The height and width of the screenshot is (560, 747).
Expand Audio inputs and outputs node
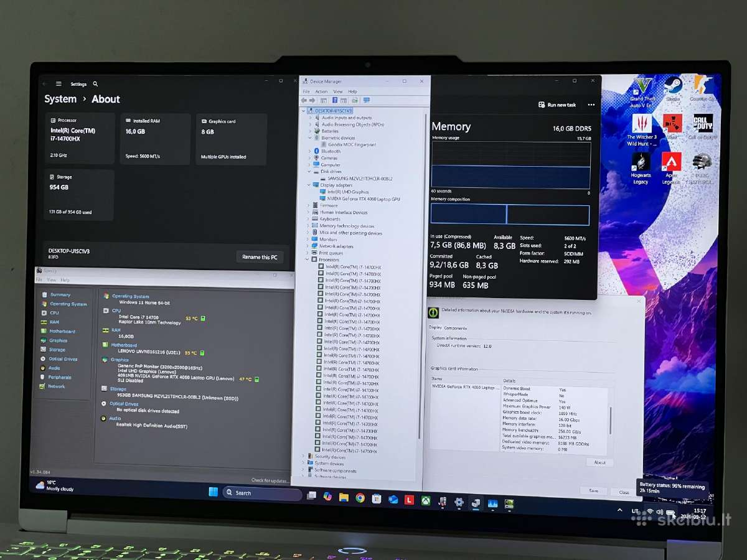pyautogui.click(x=310, y=118)
